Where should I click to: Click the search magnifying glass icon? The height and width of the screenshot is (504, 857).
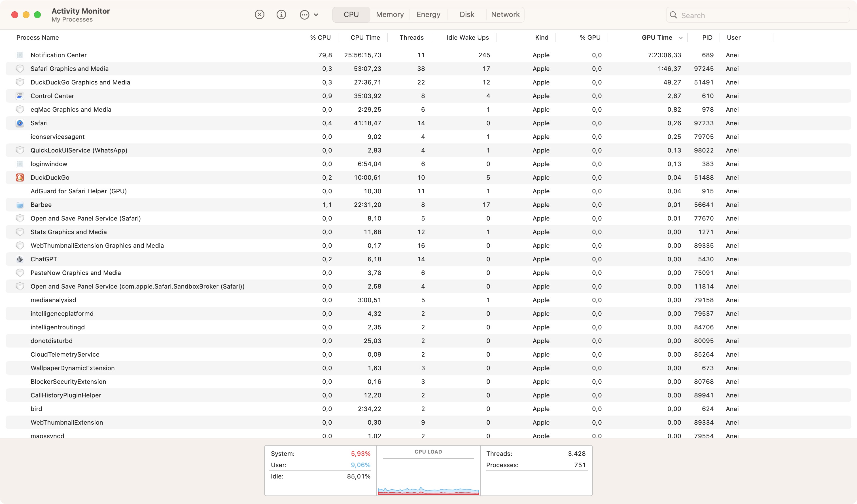673,15
